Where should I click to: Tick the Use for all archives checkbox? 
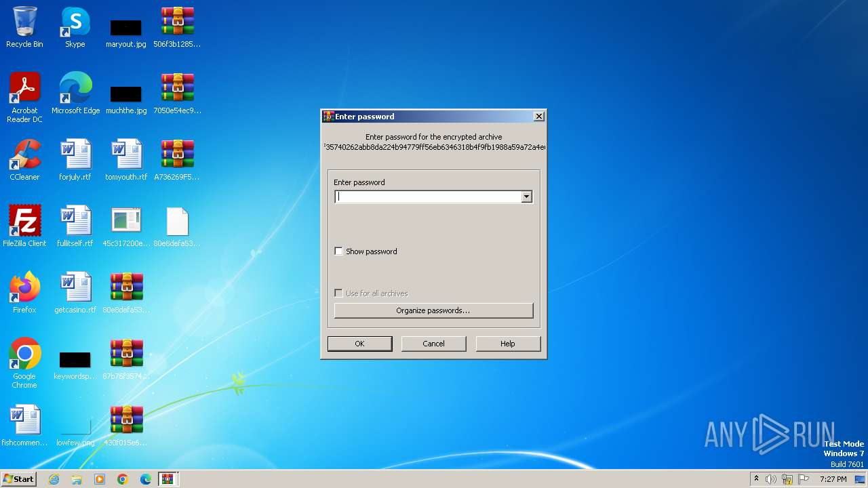339,293
